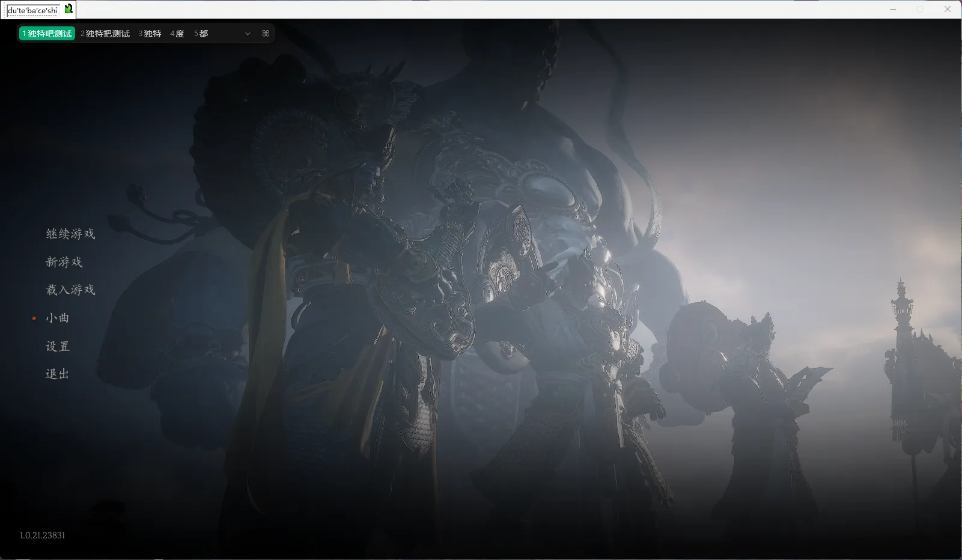962x560 pixels.
Task: Start a new game with 新游戏
Action: pos(64,262)
